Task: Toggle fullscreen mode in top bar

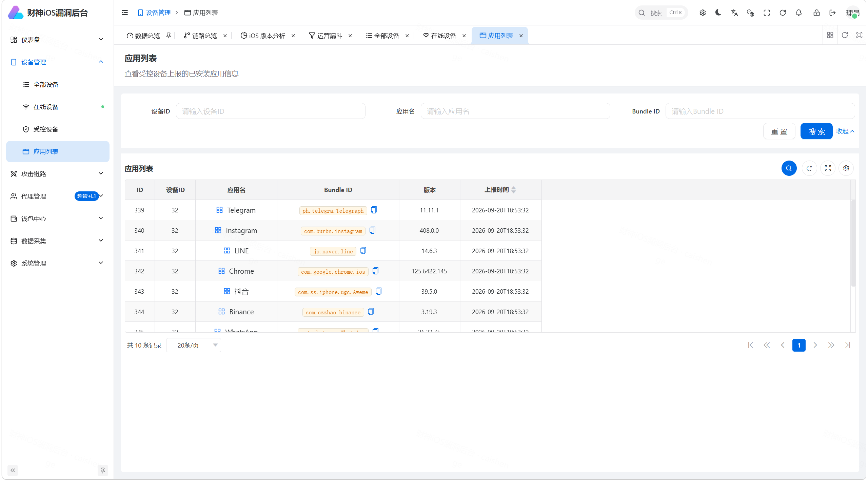Action: 767,13
